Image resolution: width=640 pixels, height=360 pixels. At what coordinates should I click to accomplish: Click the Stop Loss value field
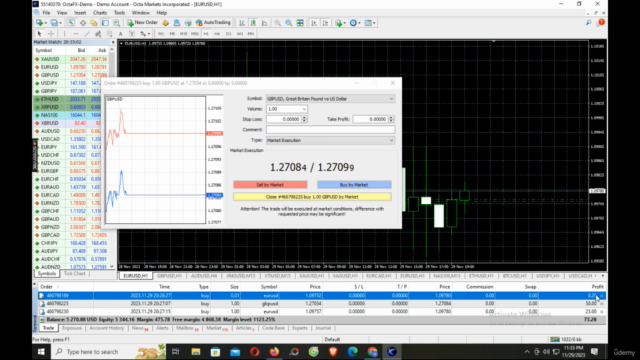pos(284,119)
